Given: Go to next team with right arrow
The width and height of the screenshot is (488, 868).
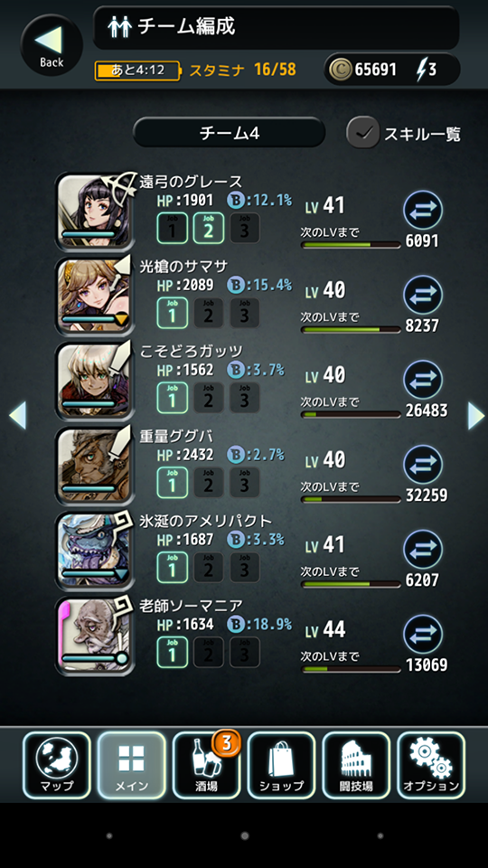Looking at the screenshot, I should click(476, 415).
